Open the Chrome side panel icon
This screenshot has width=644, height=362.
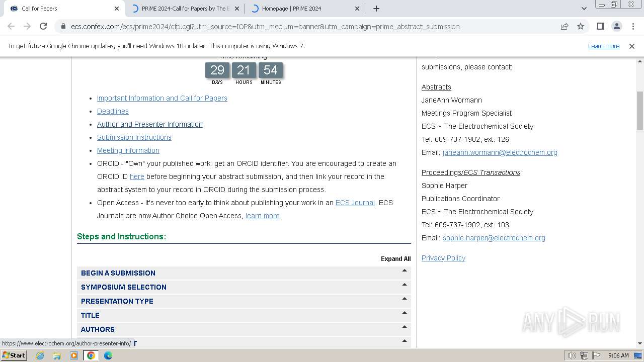(600, 26)
